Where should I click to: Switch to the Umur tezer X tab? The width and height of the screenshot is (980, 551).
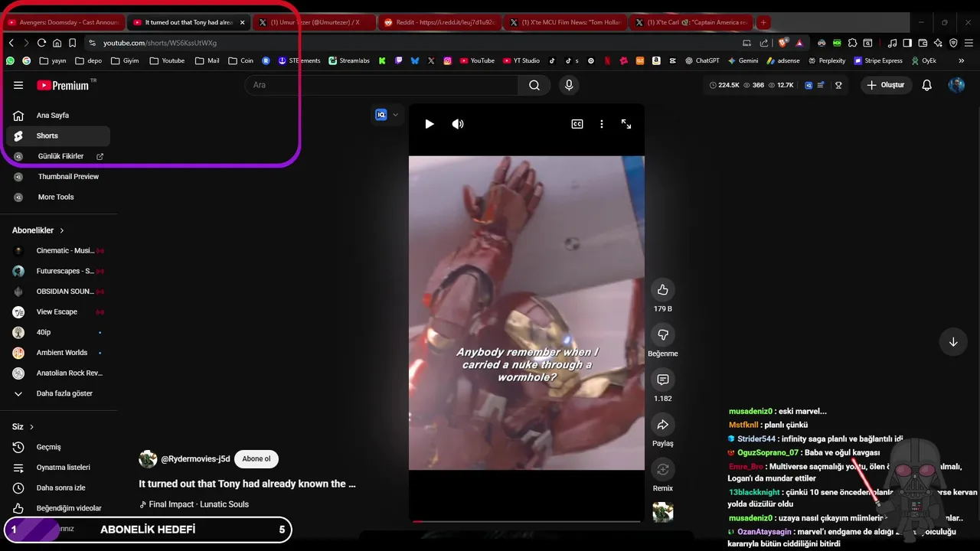pyautogui.click(x=314, y=22)
